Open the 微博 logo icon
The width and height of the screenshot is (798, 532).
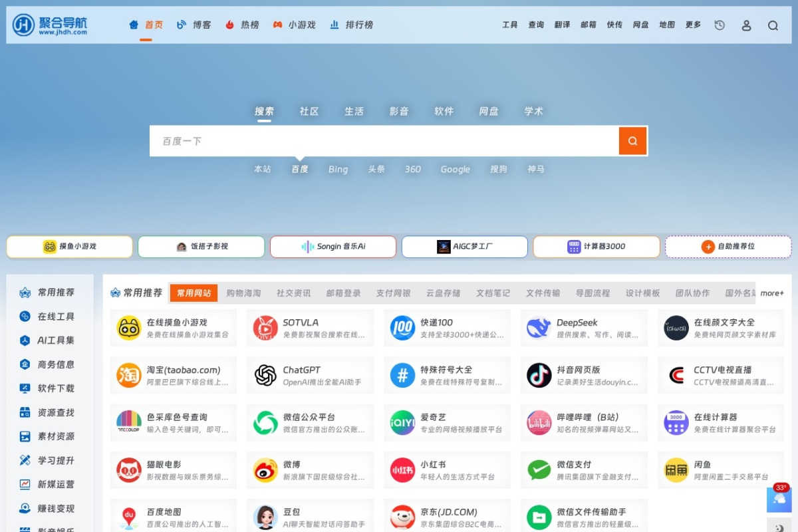(265, 470)
